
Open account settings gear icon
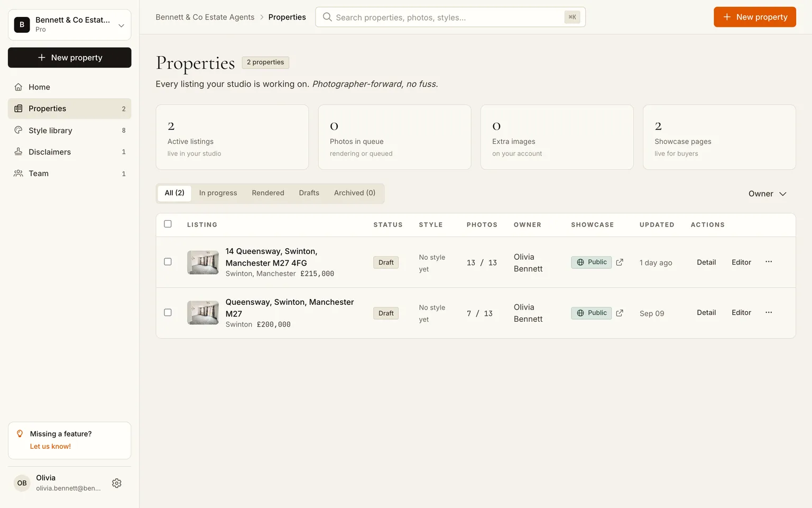click(117, 483)
